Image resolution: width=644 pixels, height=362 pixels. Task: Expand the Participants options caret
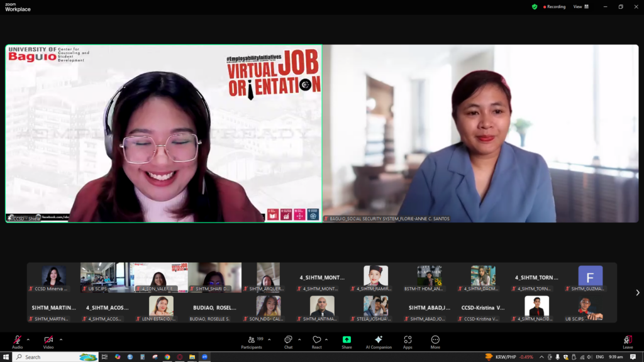click(269, 339)
